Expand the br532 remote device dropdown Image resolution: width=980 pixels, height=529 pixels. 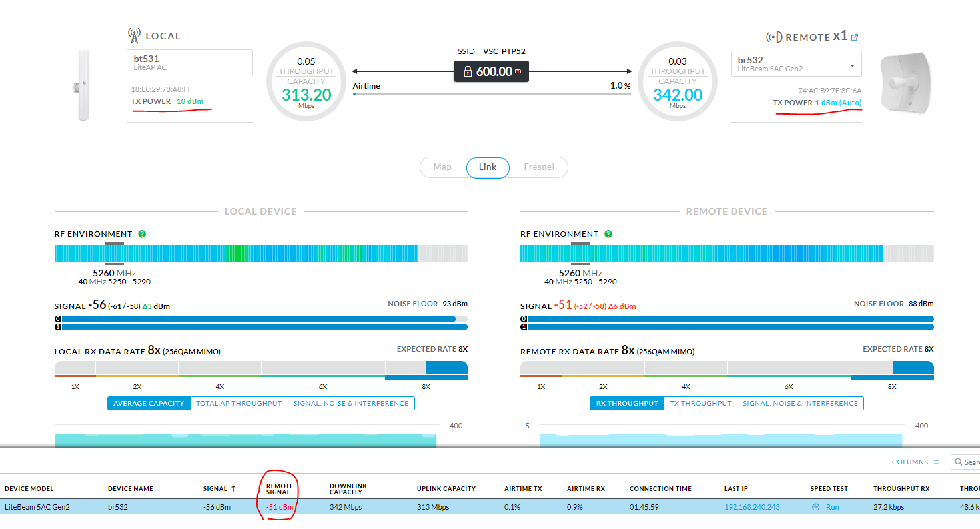point(852,65)
